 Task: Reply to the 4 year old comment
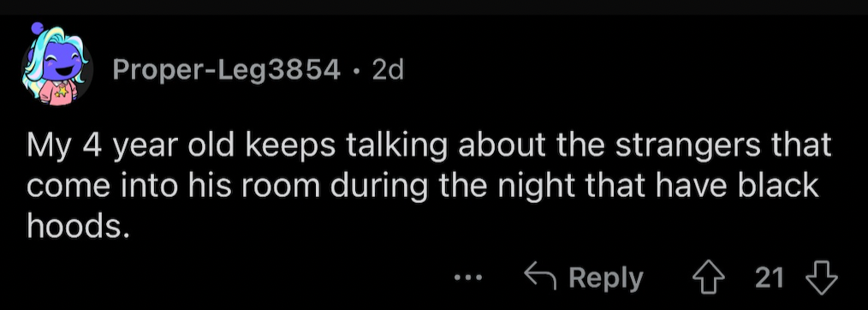pyautogui.click(x=584, y=278)
